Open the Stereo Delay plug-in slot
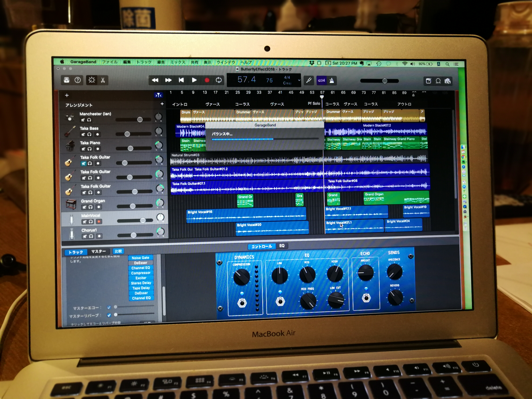Viewport: 532px width, 399px height. tap(141, 283)
